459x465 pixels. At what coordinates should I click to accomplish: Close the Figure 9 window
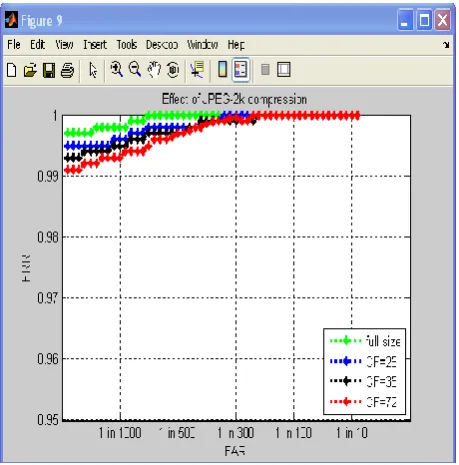coord(443,20)
